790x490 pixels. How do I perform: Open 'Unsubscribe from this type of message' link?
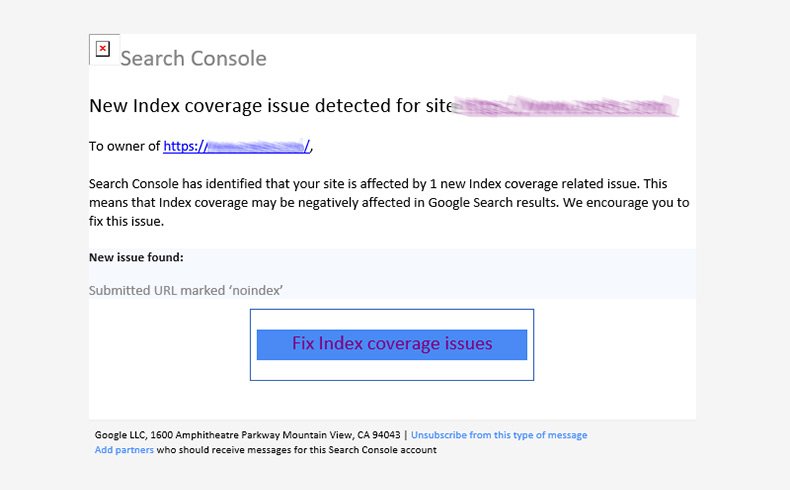(x=499, y=435)
